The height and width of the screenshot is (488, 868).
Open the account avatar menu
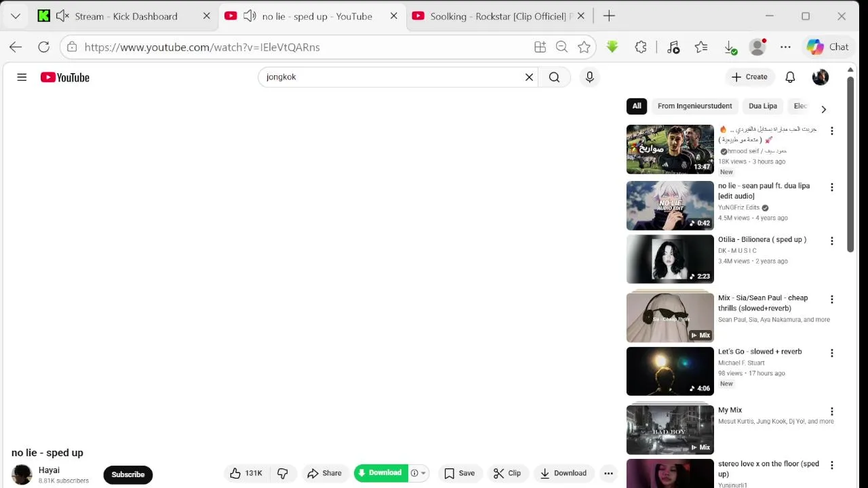(x=821, y=77)
